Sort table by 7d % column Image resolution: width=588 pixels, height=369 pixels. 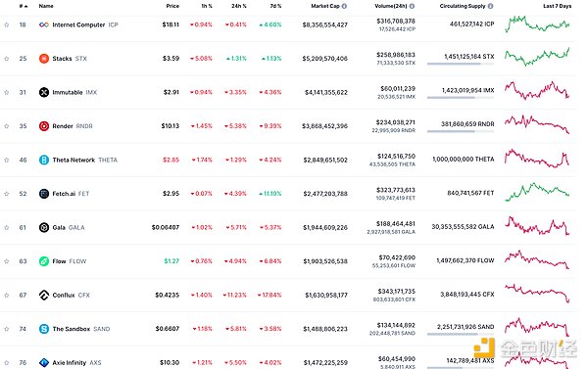[x=275, y=6]
